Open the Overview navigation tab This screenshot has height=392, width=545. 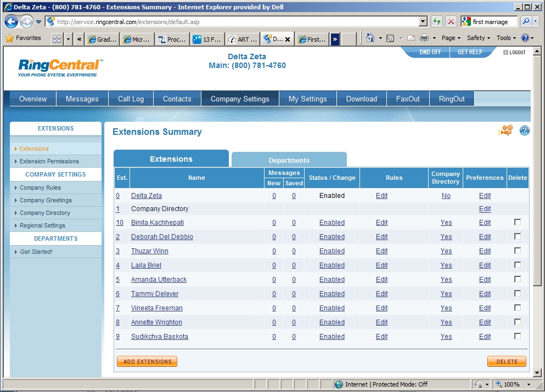click(33, 99)
